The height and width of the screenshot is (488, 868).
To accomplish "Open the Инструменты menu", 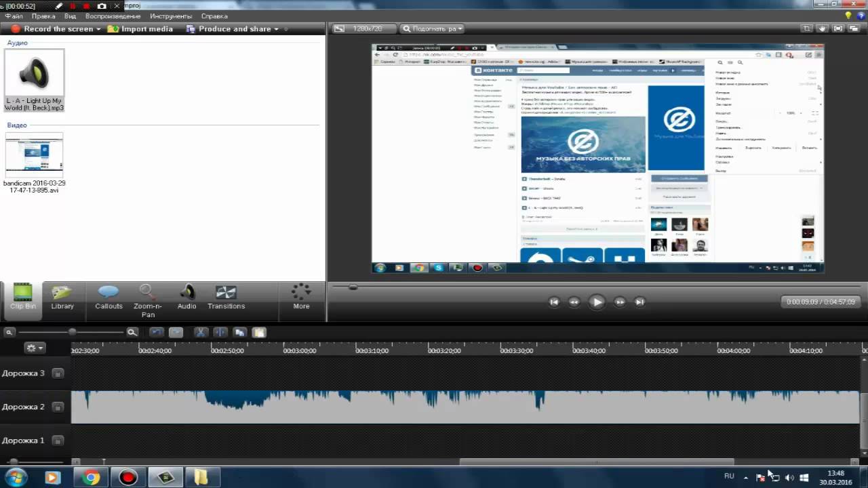I will click(x=170, y=16).
